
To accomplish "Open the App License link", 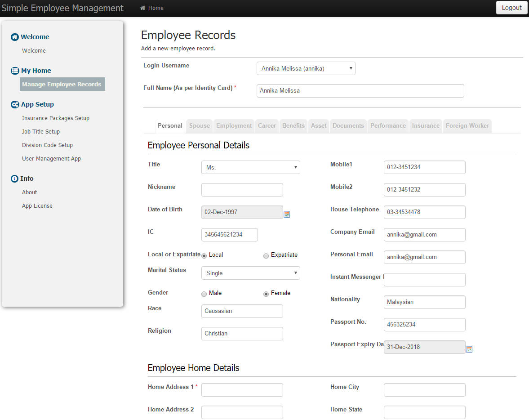I will (x=37, y=206).
